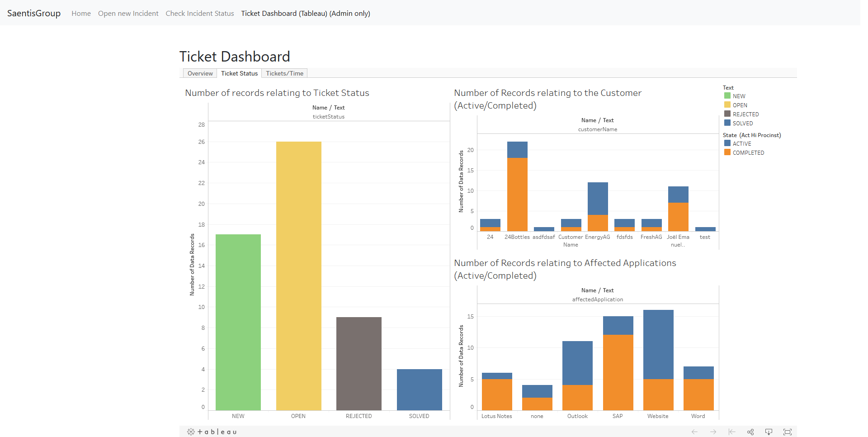Select the OPEN yellow legend swatch
This screenshot has height=437, width=868.
727,105
